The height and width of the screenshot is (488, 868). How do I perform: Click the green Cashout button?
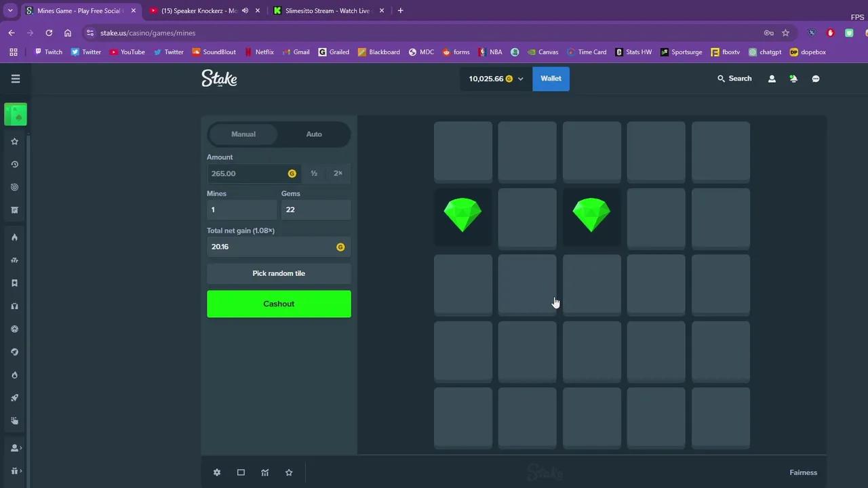279,304
